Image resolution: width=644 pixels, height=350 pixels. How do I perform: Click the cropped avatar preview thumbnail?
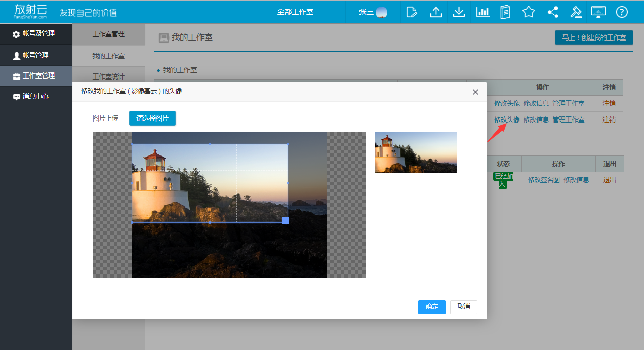(416, 152)
